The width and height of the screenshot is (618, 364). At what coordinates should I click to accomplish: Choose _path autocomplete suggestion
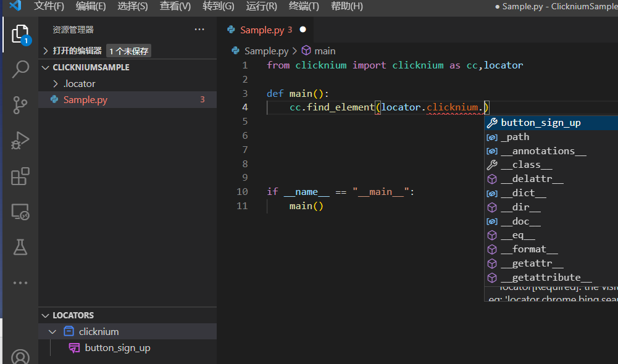click(551, 137)
